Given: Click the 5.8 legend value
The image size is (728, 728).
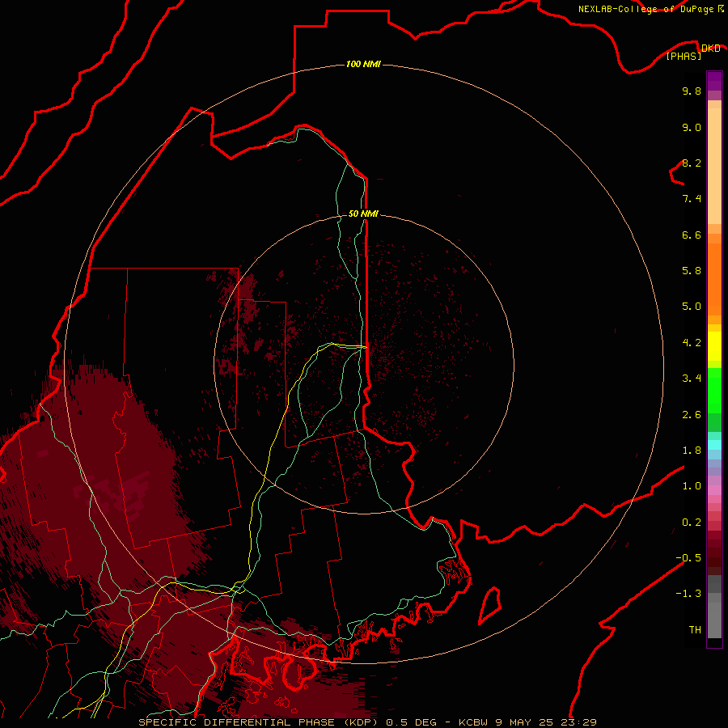Looking at the screenshot, I should click(692, 271).
